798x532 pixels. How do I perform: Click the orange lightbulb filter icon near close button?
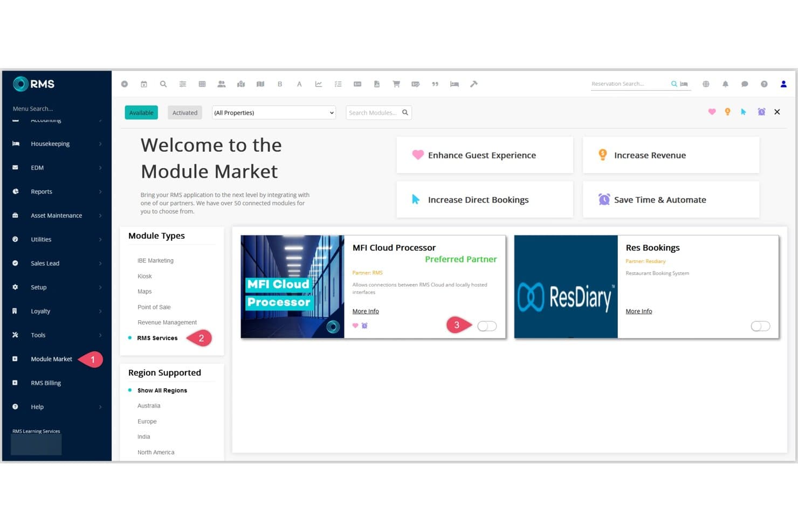click(x=727, y=112)
